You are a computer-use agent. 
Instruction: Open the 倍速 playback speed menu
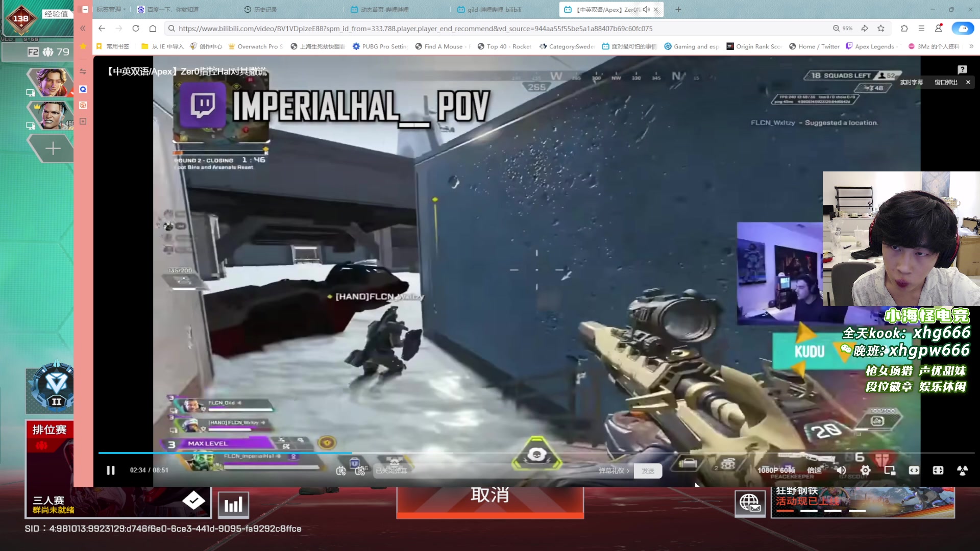click(x=814, y=470)
